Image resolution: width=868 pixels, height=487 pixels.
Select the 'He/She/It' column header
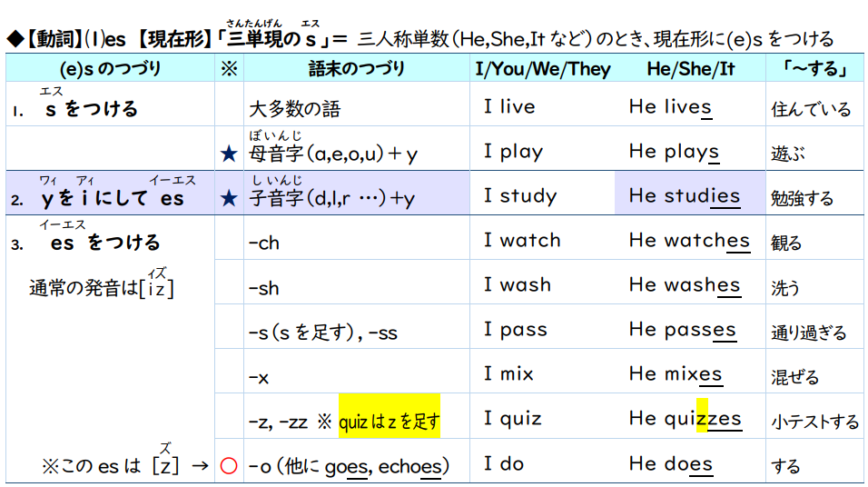tap(690, 68)
